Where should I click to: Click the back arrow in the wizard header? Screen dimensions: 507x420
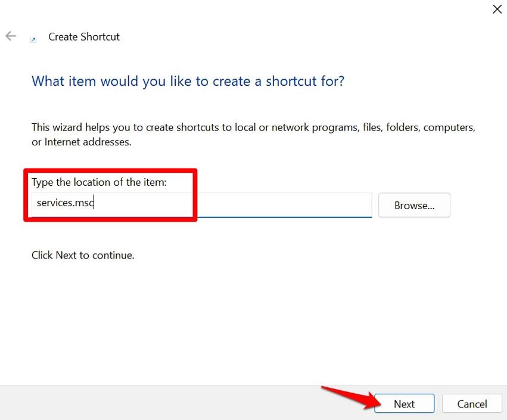point(11,36)
